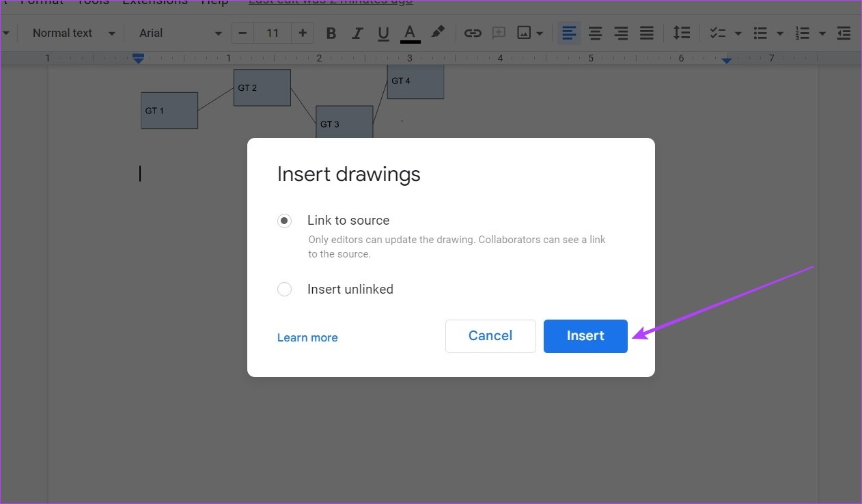This screenshot has height=504, width=862.
Task: Open the text color picker
Action: 410,33
